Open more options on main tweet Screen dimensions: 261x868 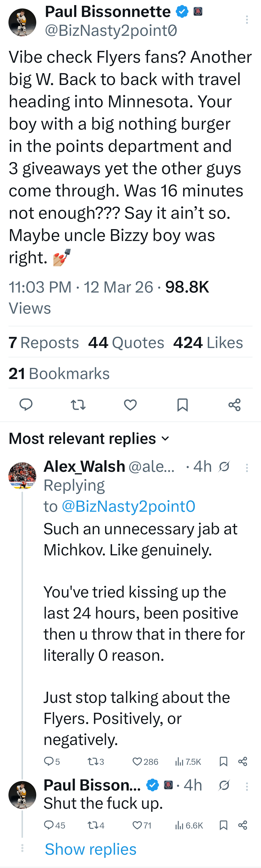click(247, 20)
